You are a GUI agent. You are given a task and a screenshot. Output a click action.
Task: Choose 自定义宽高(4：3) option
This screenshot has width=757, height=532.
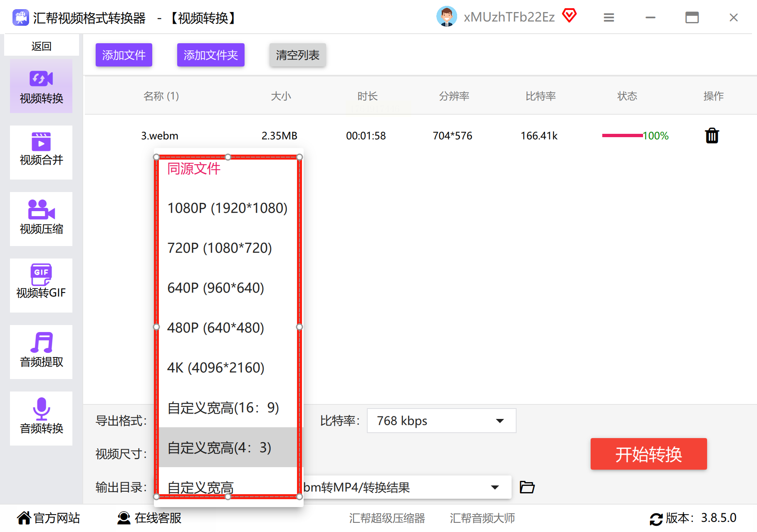pos(228,447)
